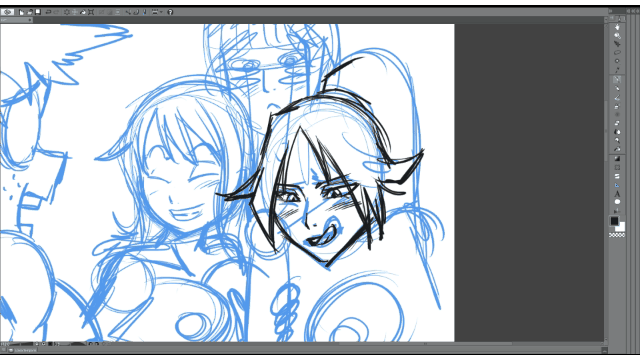
Task: Create a new canvas
Action: [21, 12]
